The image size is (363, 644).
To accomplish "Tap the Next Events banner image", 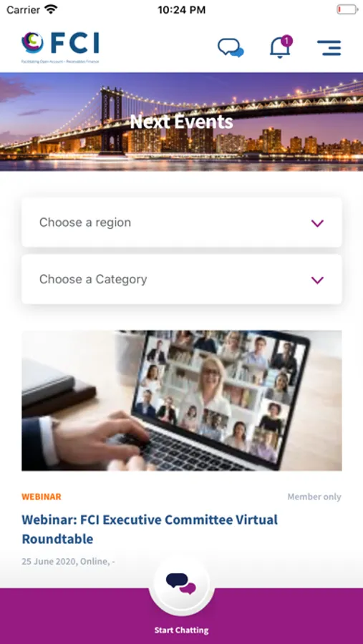I will pos(181,122).
